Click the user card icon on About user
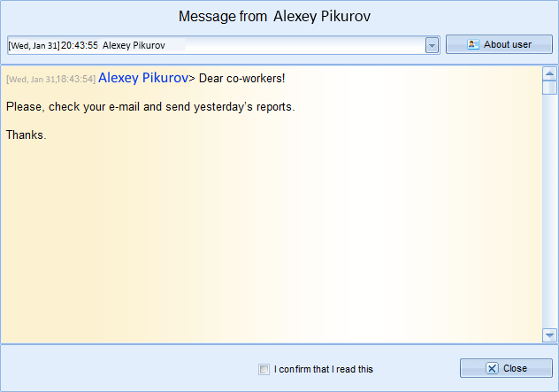Image resolution: width=559 pixels, height=392 pixels. click(473, 44)
